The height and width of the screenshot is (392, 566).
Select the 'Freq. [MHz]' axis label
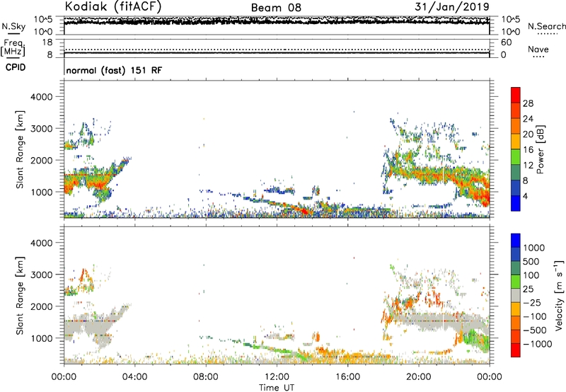point(13,47)
